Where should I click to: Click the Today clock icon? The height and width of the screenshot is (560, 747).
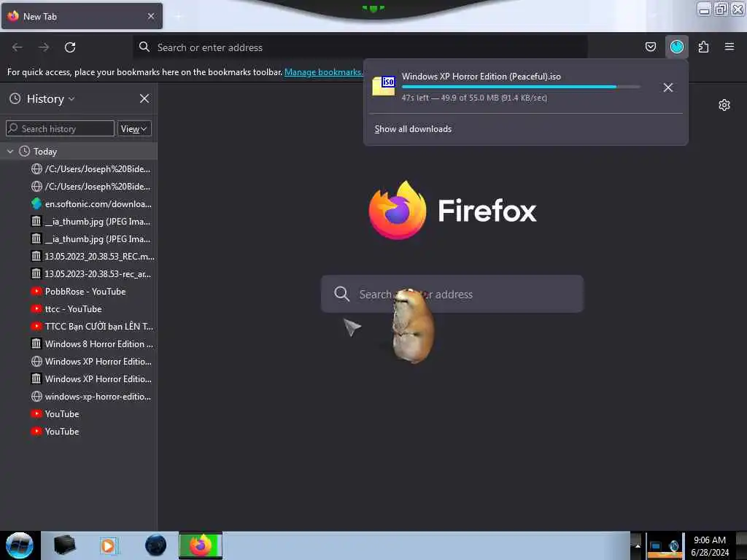click(x=24, y=152)
